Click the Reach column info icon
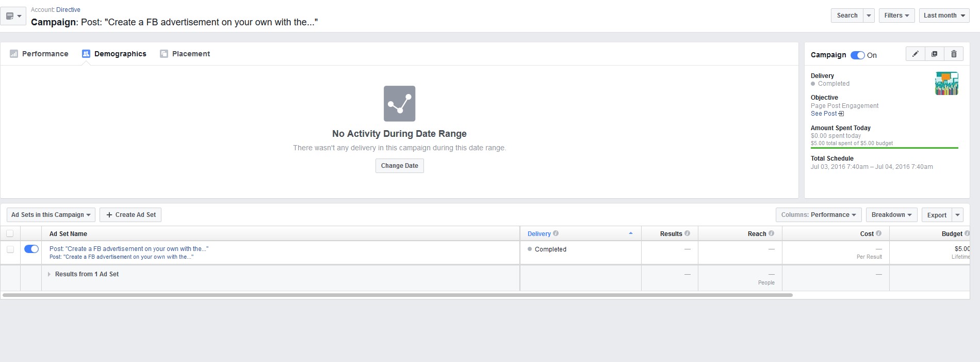 click(x=771, y=233)
